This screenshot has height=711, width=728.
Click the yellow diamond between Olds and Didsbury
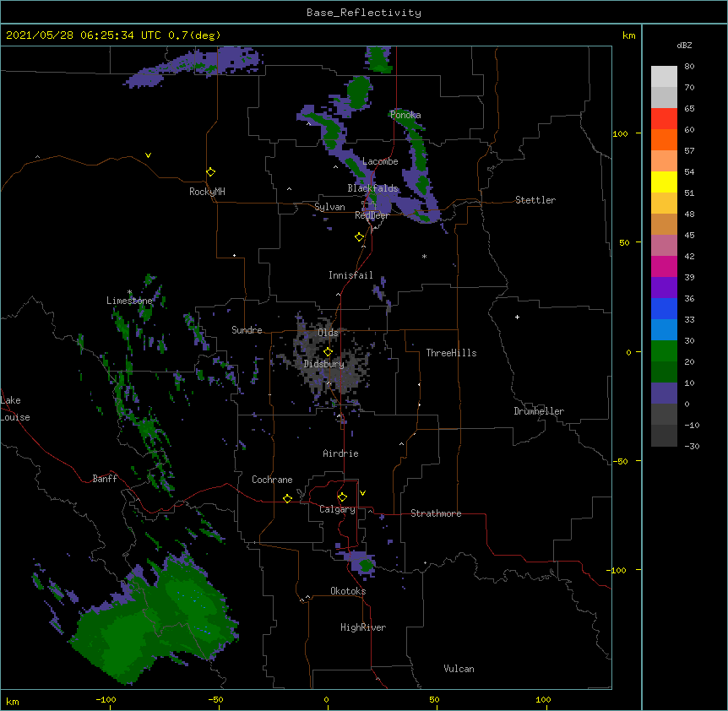(328, 352)
